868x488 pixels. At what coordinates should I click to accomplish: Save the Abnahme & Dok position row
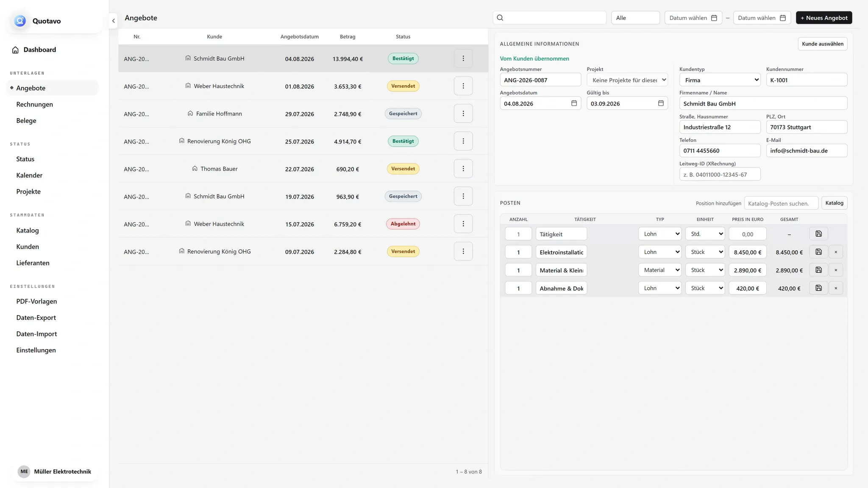click(x=818, y=288)
